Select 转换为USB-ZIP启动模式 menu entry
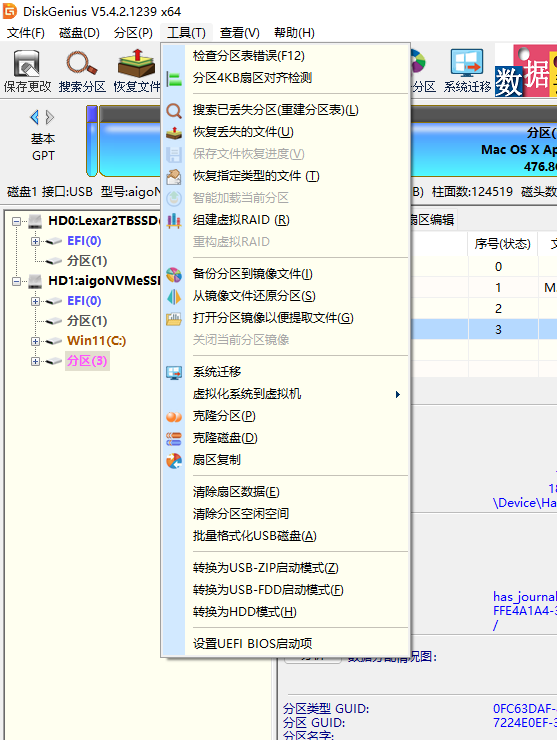This screenshot has width=557, height=740. coord(285,568)
